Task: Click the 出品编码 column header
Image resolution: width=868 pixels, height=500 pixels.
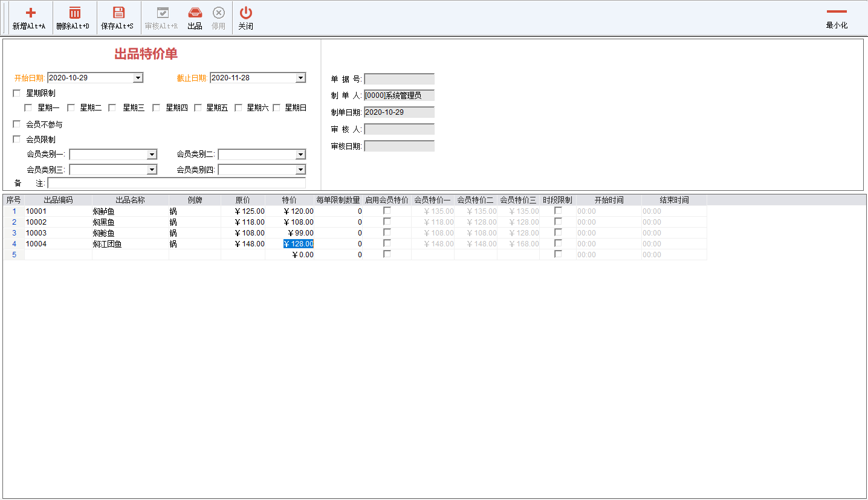Action: click(x=58, y=200)
